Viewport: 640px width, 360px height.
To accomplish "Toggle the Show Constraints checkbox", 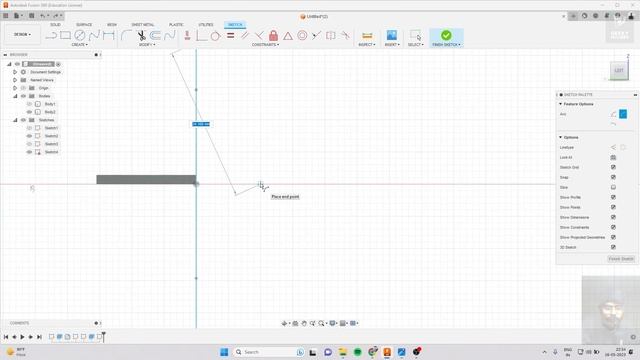I will click(x=613, y=227).
